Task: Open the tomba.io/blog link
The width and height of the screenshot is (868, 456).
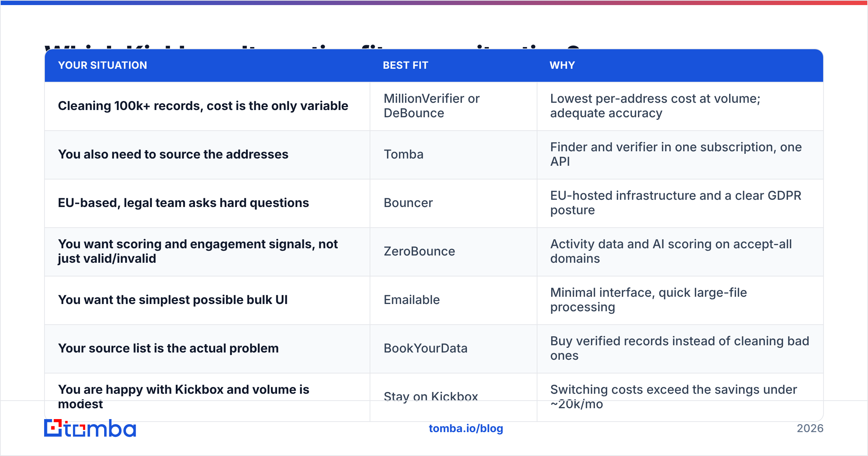Action: click(466, 428)
